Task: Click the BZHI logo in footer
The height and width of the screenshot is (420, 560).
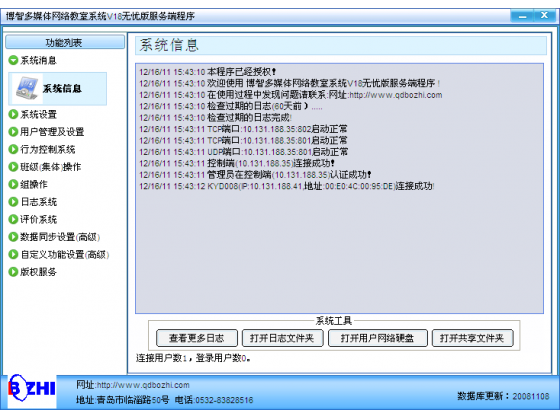Action: click(x=32, y=391)
